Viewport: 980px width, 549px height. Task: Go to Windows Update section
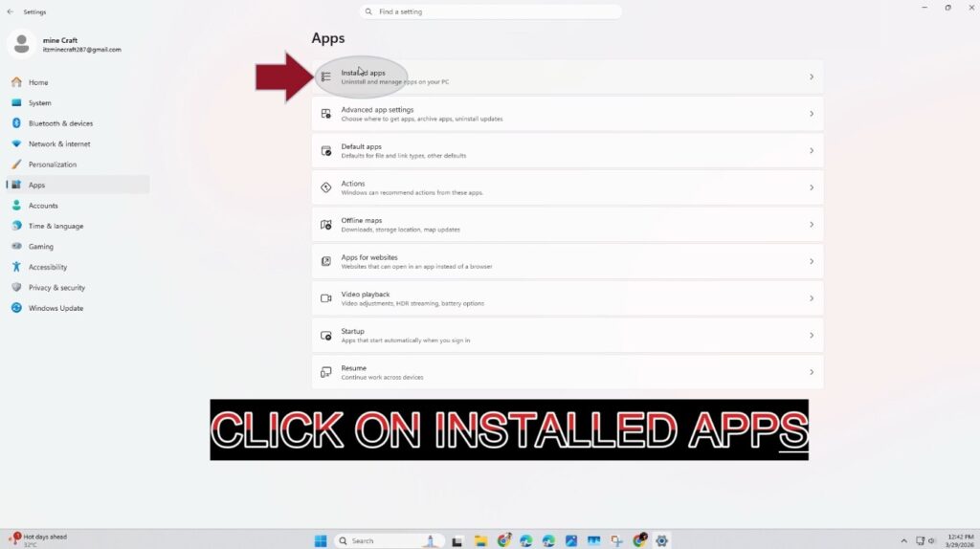[56, 308]
